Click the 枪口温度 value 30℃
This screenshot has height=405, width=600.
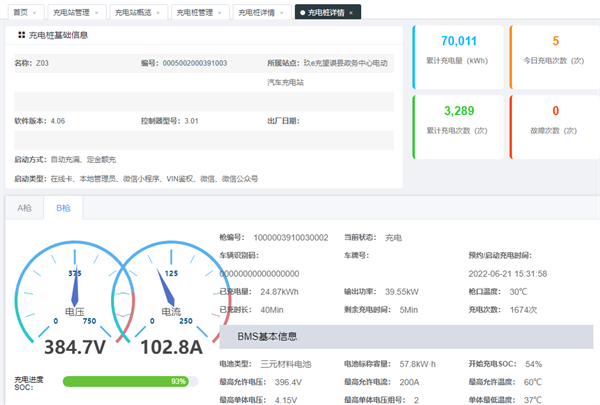click(x=518, y=292)
